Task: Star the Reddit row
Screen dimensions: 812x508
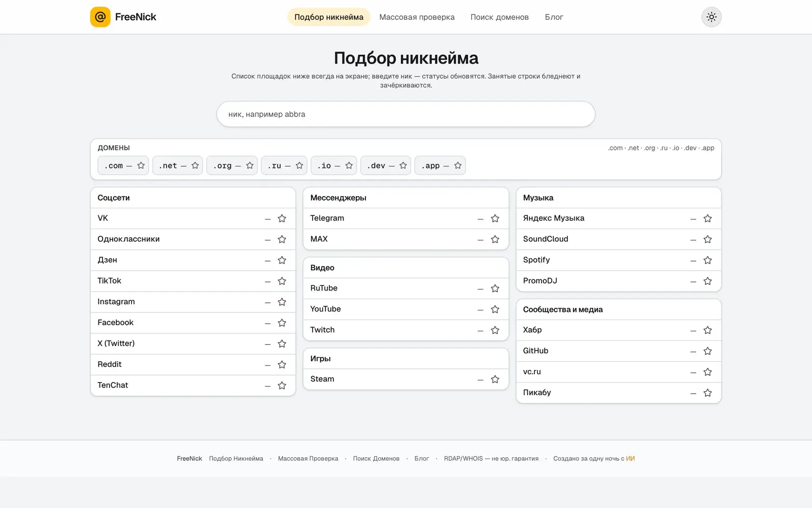Action: click(282, 365)
